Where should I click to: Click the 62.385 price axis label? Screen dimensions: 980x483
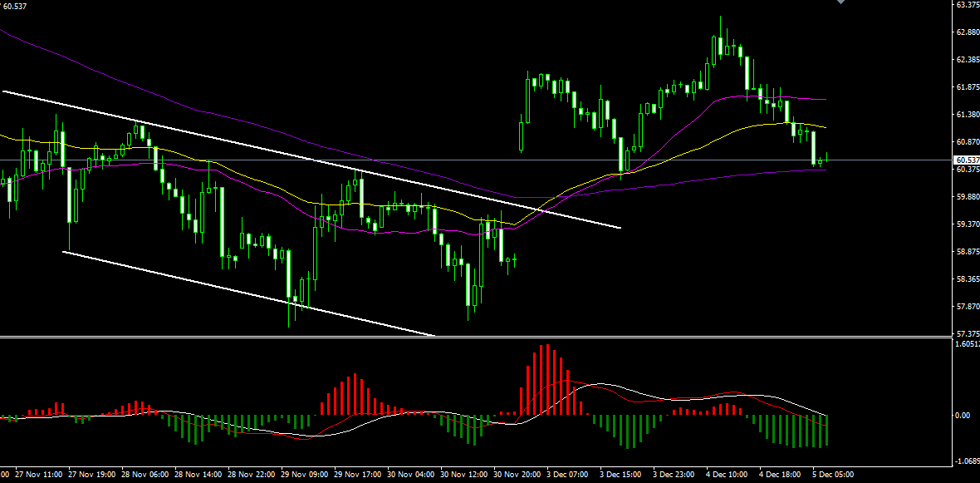(x=968, y=59)
